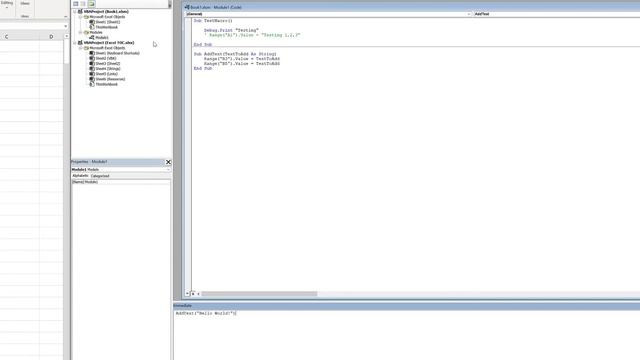Click the AddText("Hello World!") line in Immediate window
The image size is (640, 360).
pyautogui.click(x=206, y=313)
